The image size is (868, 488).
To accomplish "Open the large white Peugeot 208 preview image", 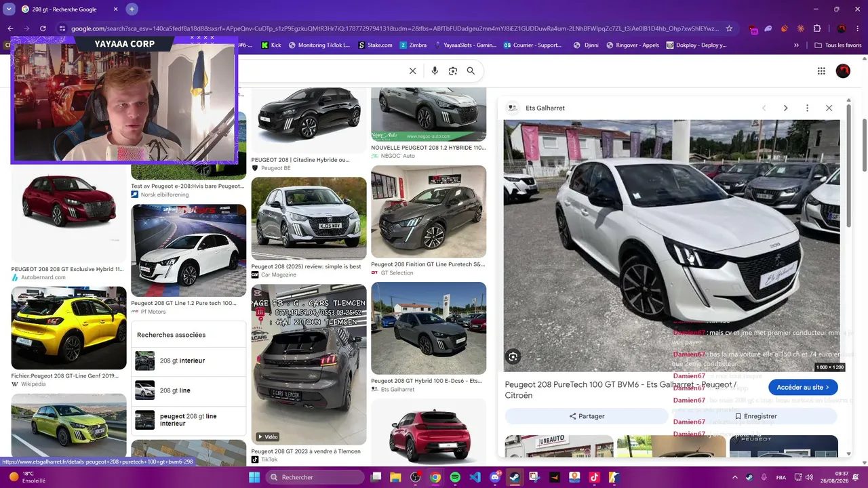I will click(671, 245).
